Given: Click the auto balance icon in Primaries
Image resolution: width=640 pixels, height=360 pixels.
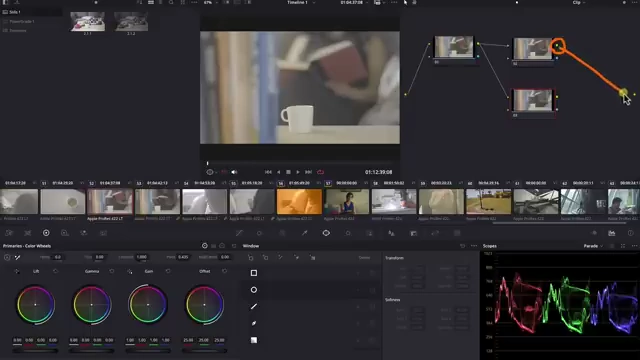Looking at the screenshot, I should coord(7,257).
